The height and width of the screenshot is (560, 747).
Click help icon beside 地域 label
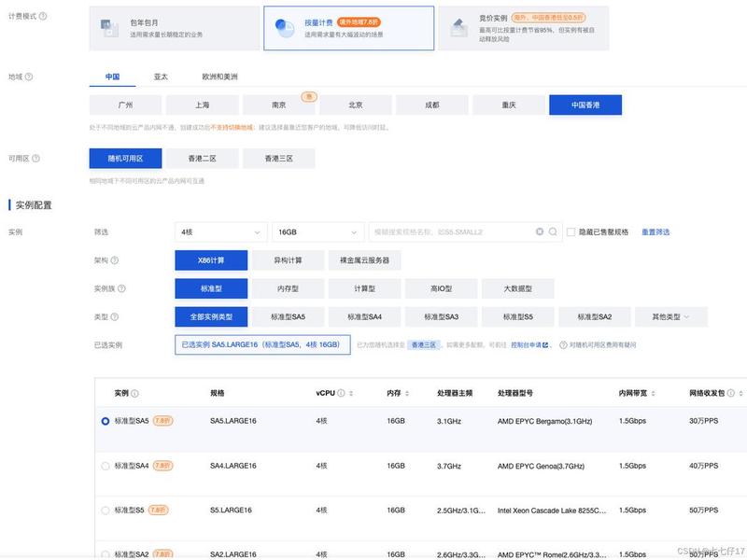coord(29,77)
